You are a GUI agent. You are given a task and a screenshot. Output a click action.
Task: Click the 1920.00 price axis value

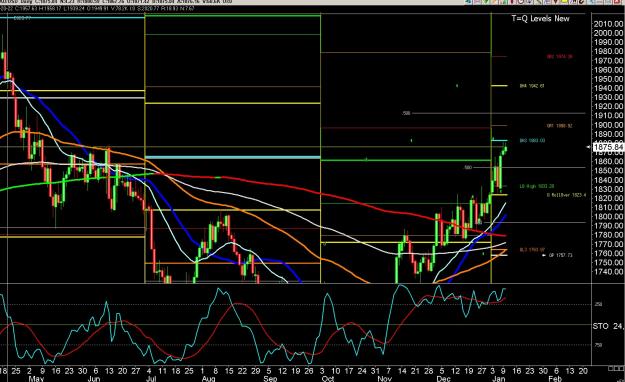click(608, 106)
